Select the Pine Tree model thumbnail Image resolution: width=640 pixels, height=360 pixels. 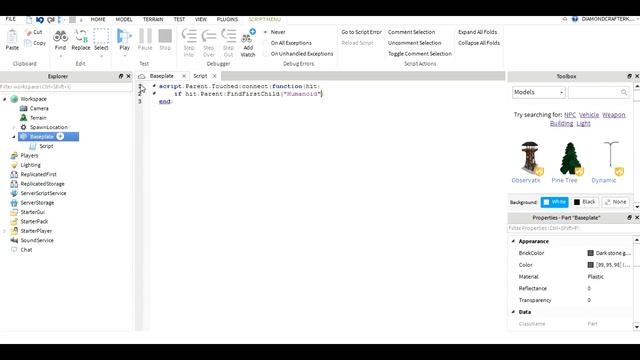pyautogui.click(x=570, y=159)
